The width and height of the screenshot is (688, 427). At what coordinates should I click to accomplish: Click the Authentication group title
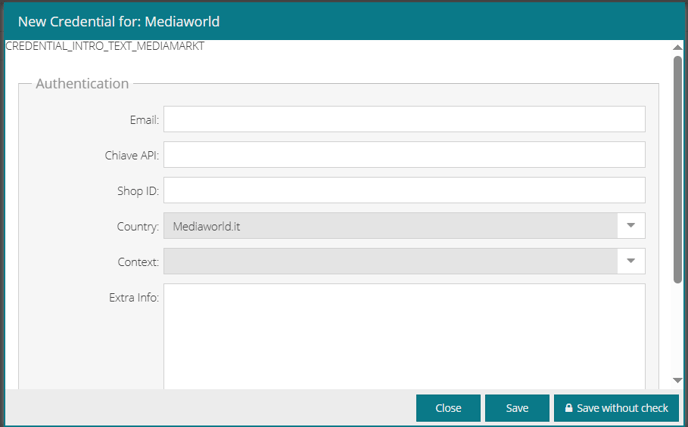click(x=82, y=83)
